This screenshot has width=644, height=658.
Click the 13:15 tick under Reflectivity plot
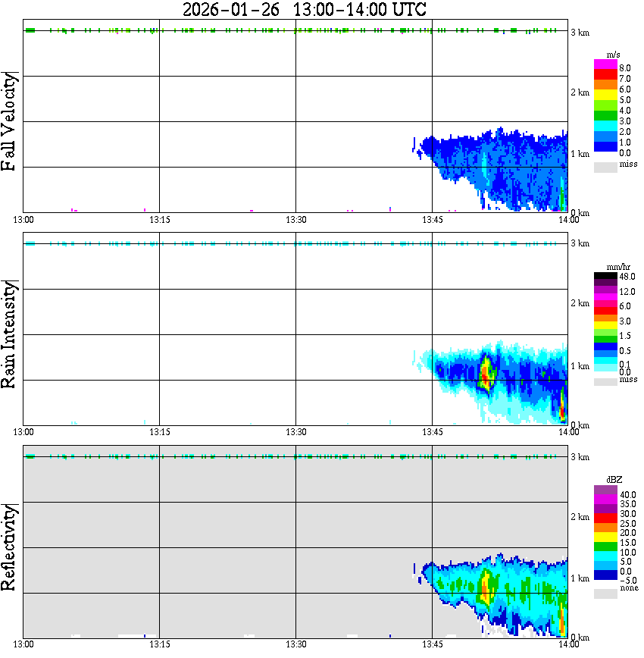click(x=159, y=644)
